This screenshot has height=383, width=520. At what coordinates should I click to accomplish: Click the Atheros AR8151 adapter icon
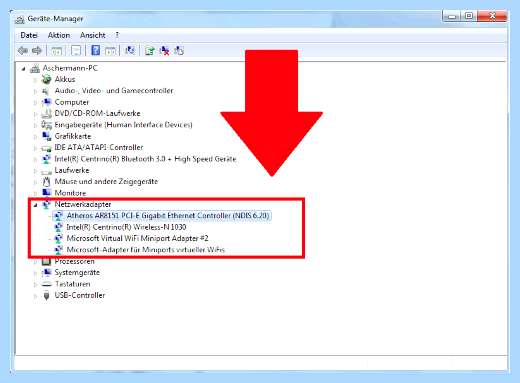pyautogui.click(x=58, y=216)
